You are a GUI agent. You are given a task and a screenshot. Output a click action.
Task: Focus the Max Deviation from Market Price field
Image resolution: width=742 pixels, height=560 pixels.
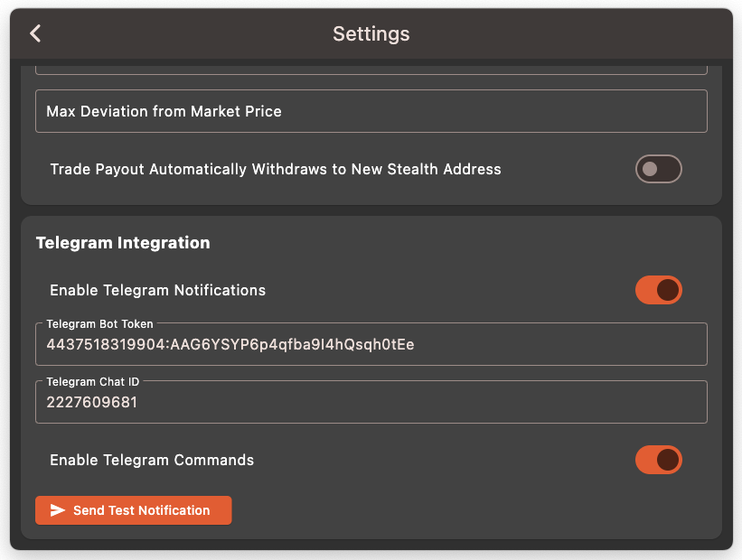pyautogui.click(x=371, y=111)
